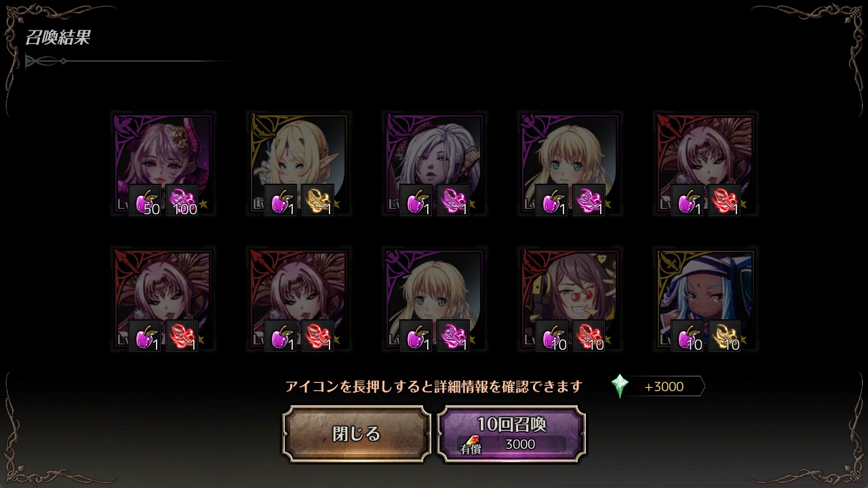Click the gold crystal icon on the elf card
The width and height of the screenshot is (868, 488).
[x=317, y=201]
